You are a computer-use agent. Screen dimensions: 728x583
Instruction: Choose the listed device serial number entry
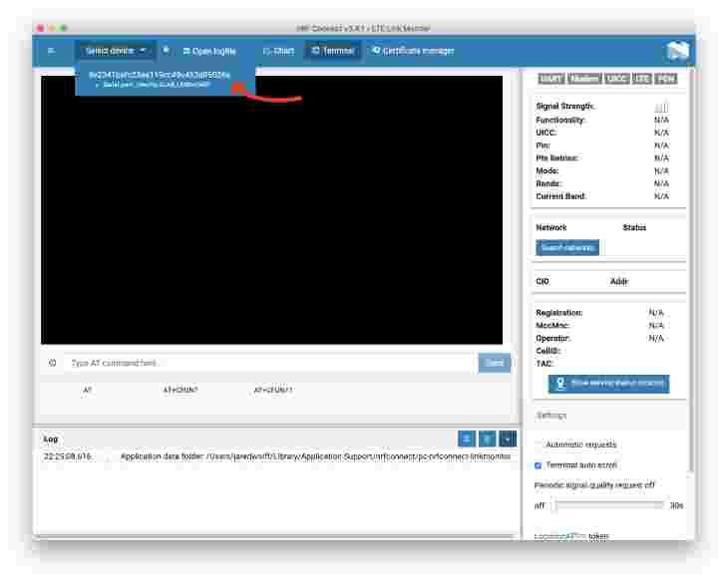(160, 75)
